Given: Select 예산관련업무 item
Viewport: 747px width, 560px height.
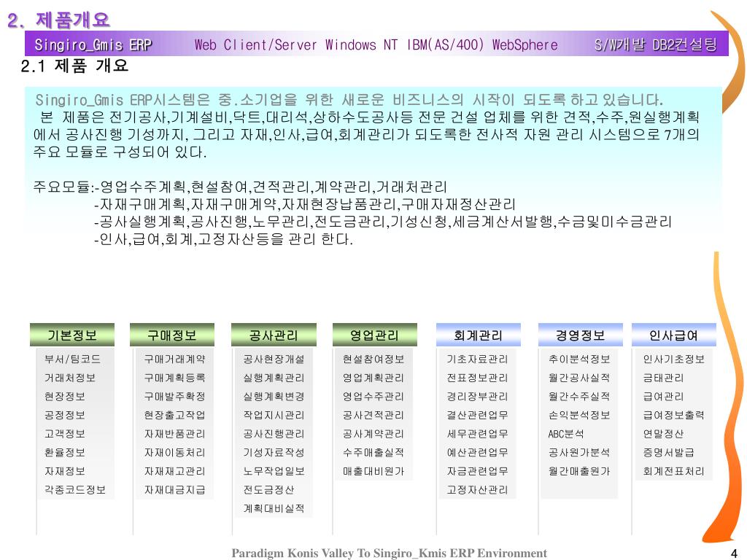Looking at the screenshot, I should pyautogui.click(x=477, y=452).
